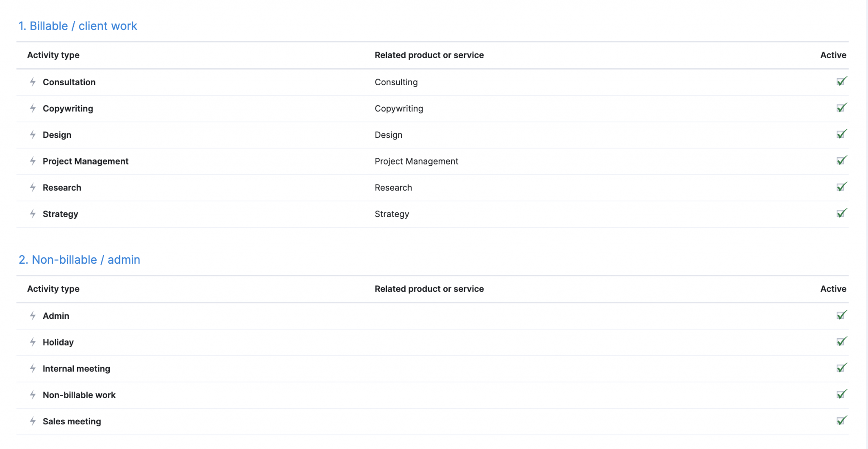The image size is (868, 449).
Task: Click the lightning icon beside Internal meeting
Action: pos(33,368)
